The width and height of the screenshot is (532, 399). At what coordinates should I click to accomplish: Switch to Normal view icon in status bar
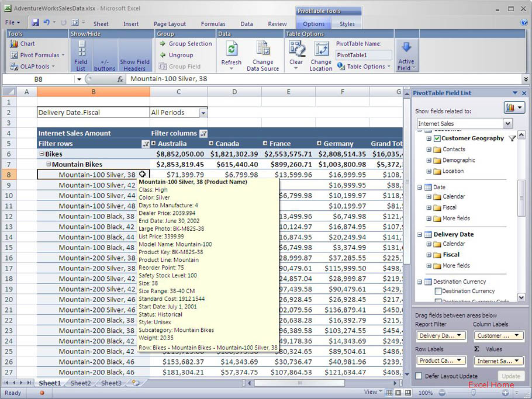(389, 393)
